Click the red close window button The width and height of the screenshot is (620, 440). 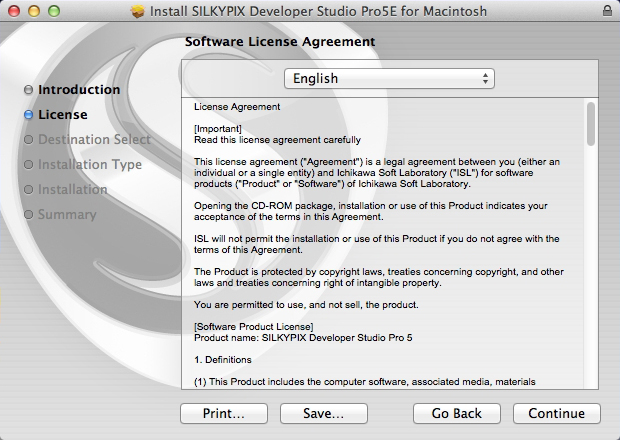click(14, 11)
